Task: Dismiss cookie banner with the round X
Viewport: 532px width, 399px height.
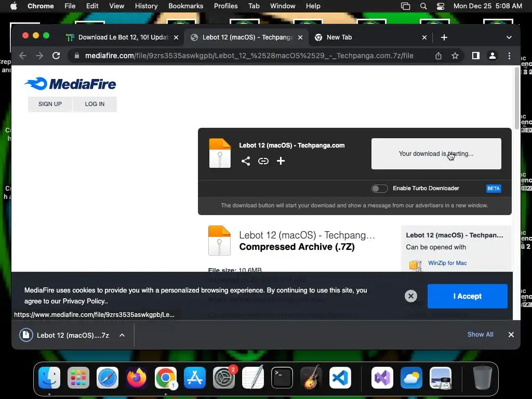Action: tap(411, 296)
